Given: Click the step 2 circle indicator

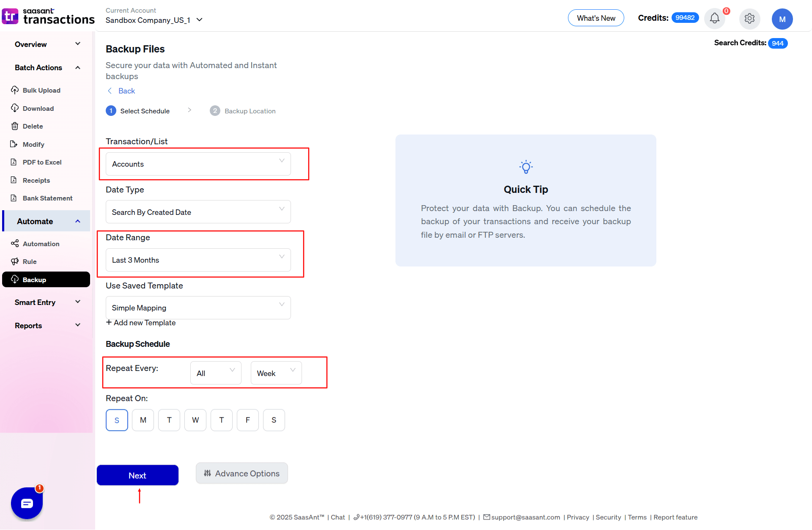Looking at the screenshot, I should click(x=215, y=111).
